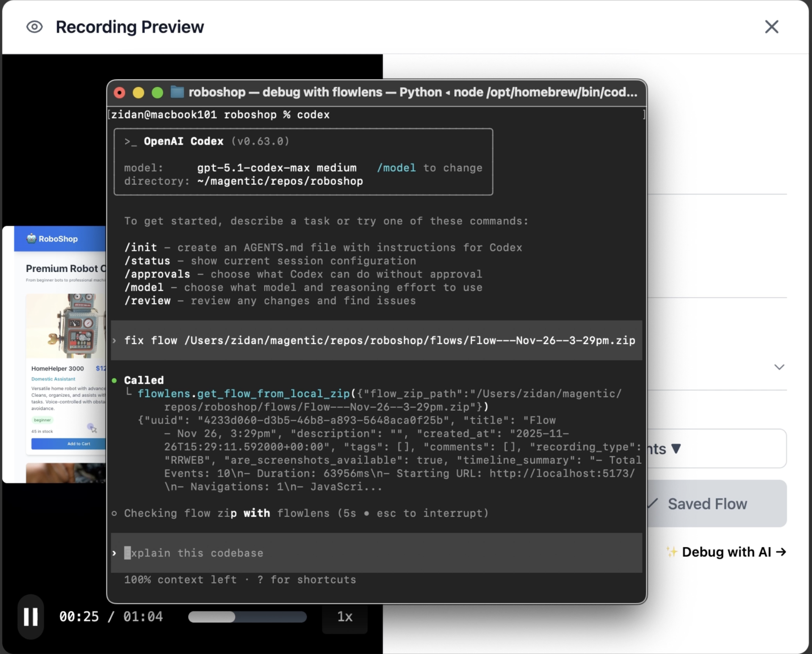Click the '/model' command in Codex header
The height and width of the screenshot is (654, 812).
(396, 168)
